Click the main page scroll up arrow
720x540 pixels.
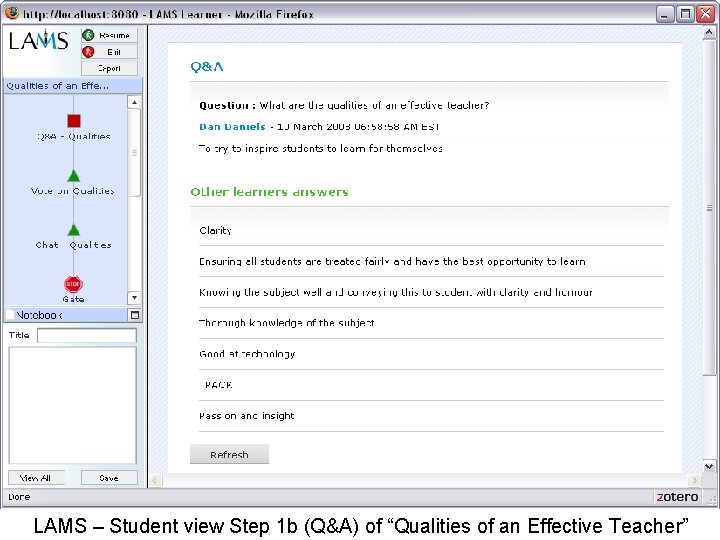click(709, 33)
